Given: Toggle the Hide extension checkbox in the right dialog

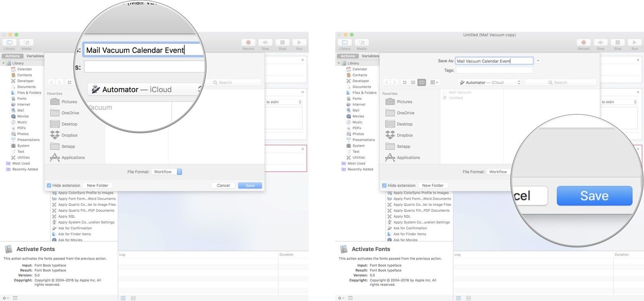Looking at the screenshot, I should pos(384,186).
